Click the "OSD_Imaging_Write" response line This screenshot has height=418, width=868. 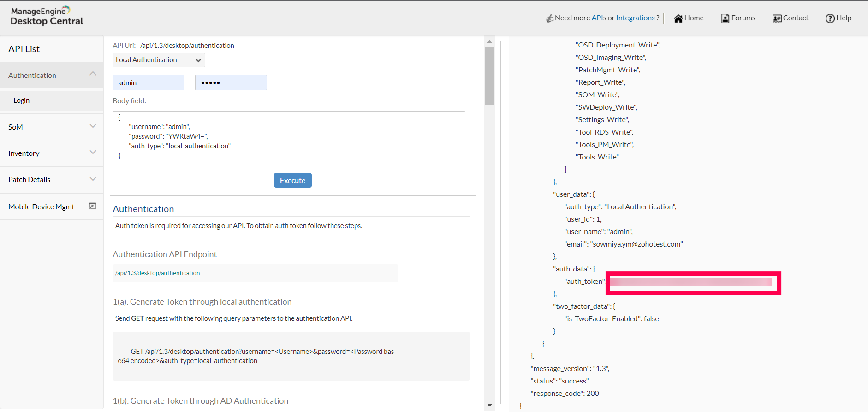(611, 58)
